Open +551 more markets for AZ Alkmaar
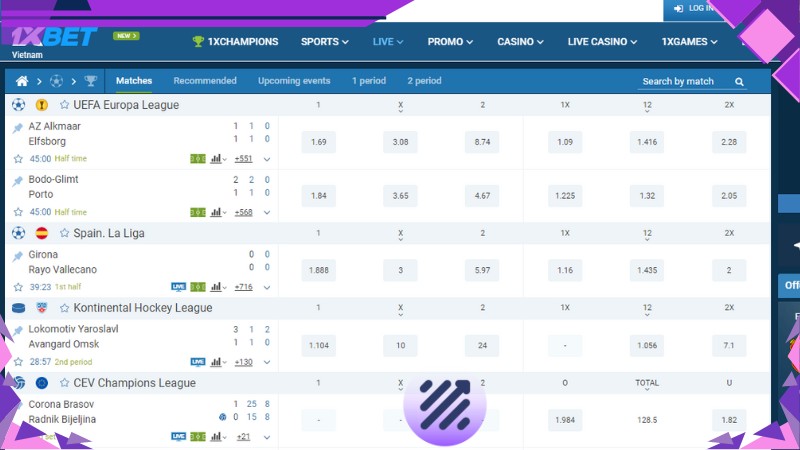The width and height of the screenshot is (800, 450). coord(243,159)
